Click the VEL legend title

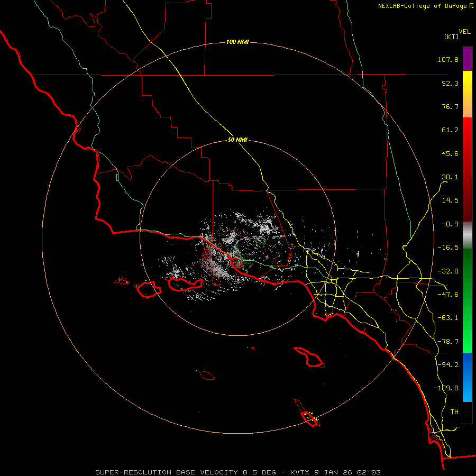pyautogui.click(x=464, y=32)
